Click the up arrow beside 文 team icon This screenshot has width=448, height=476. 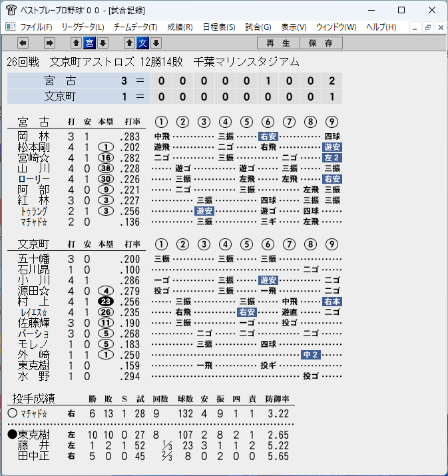click(129, 43)
